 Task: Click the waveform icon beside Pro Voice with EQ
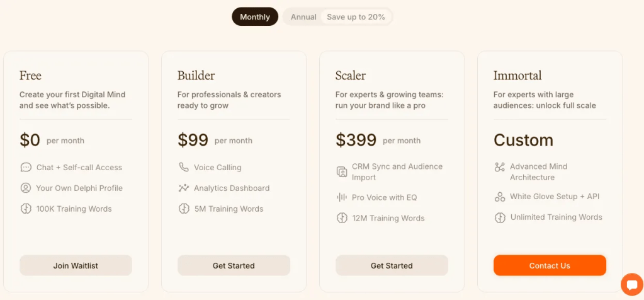click(342, 197)
